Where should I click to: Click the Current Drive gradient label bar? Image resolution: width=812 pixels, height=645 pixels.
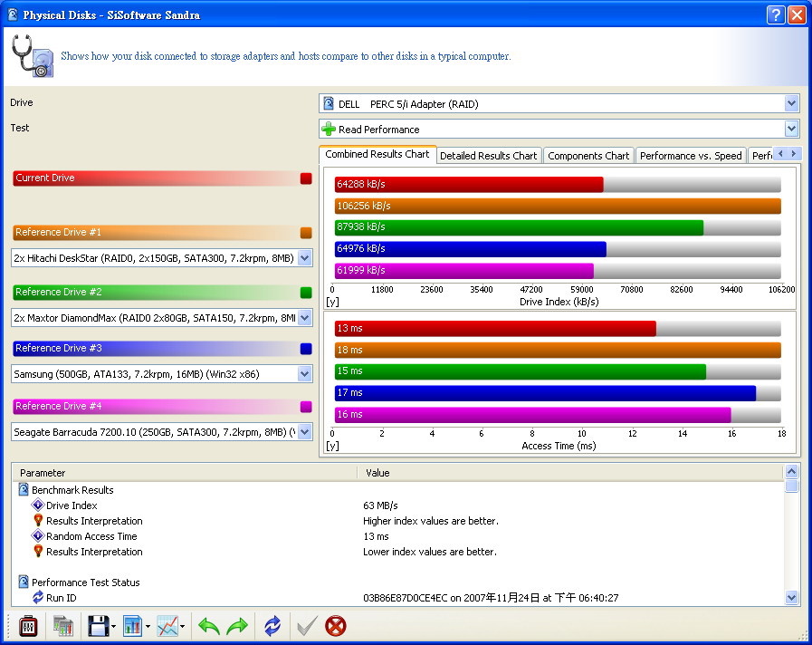(156, 178)
